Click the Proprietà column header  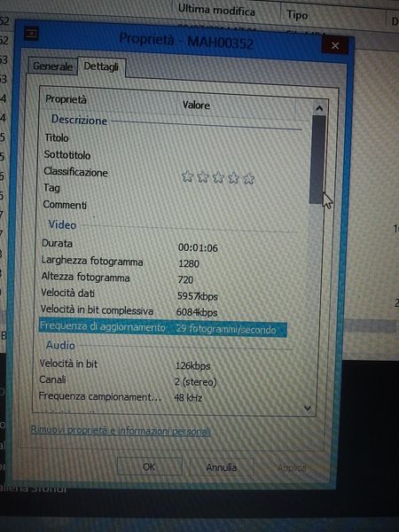(108, 101)
